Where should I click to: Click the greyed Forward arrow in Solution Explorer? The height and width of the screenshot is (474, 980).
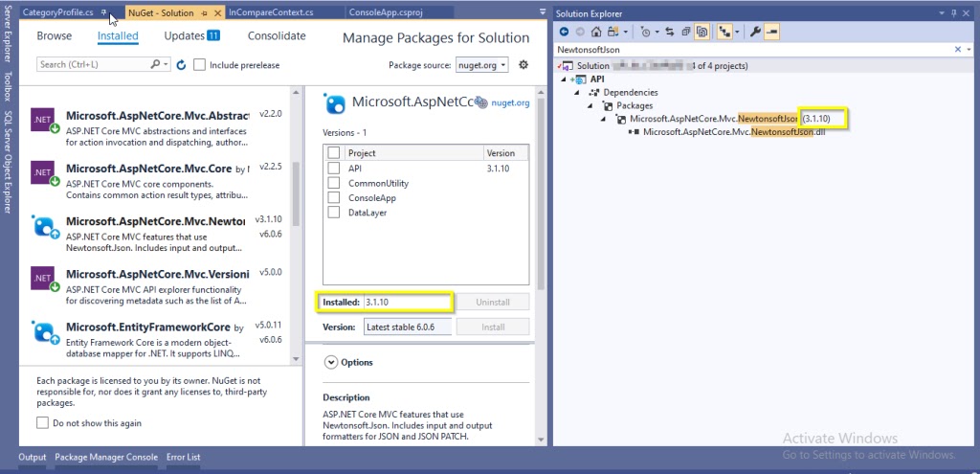coord(580,32)
